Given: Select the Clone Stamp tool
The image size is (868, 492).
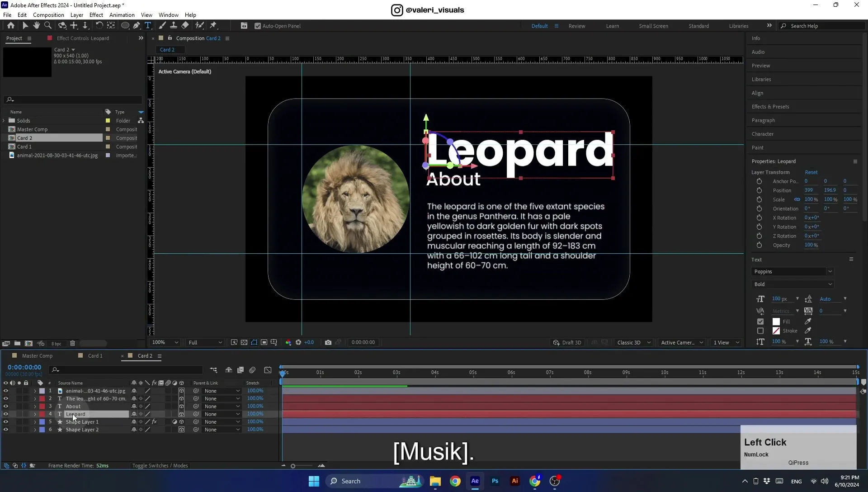Looking at the screenshot, I should [x=173, y=26].
